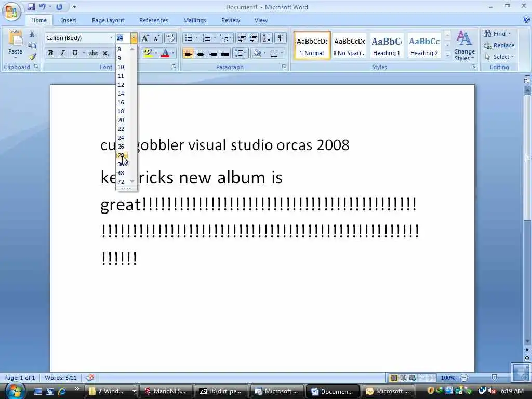532x399 pixels.
Task: Shrink font size
Action: coord(156,38)
